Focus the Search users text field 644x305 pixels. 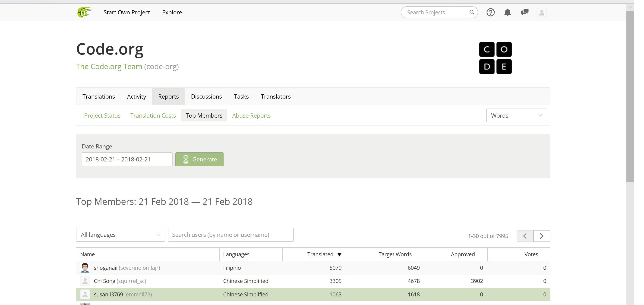230,235
